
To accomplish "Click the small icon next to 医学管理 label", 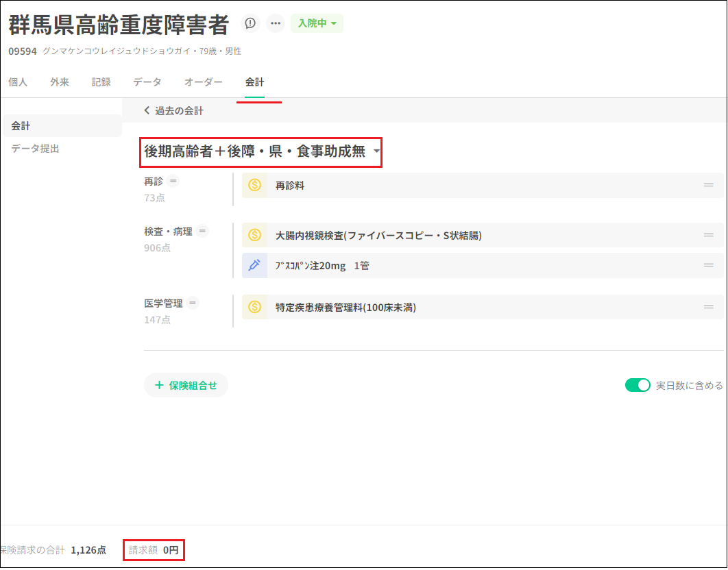I will [x=193, y=303].
